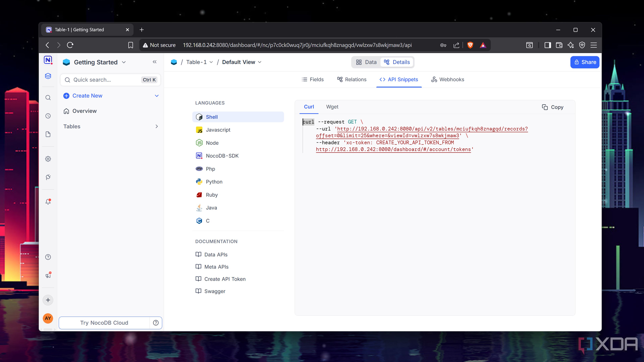The image size is (644, 362).
Task: Switch snippet to Wget tab
Action: click(x=332, y=107)
